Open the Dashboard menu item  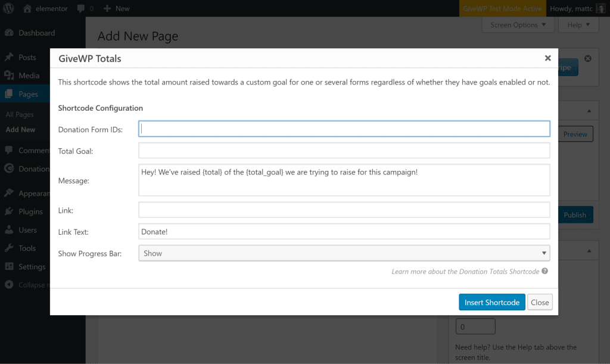[x=36, y=33]
